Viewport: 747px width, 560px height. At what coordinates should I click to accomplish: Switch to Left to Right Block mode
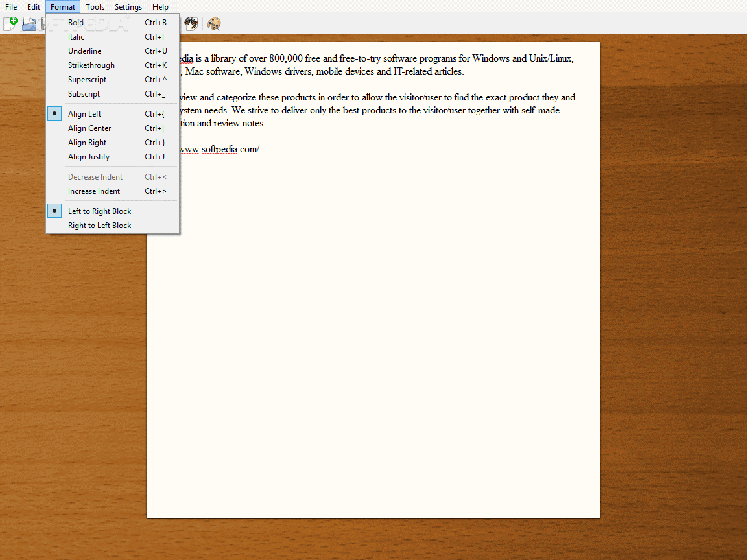[99, 211]
